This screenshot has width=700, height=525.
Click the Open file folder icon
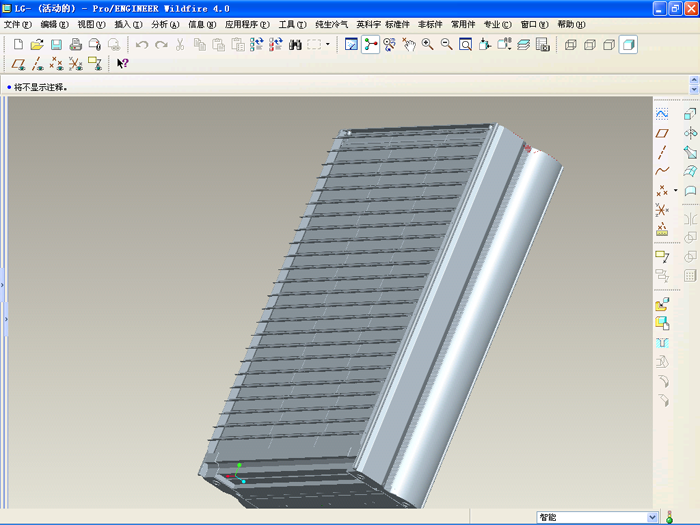click(37, 44)
